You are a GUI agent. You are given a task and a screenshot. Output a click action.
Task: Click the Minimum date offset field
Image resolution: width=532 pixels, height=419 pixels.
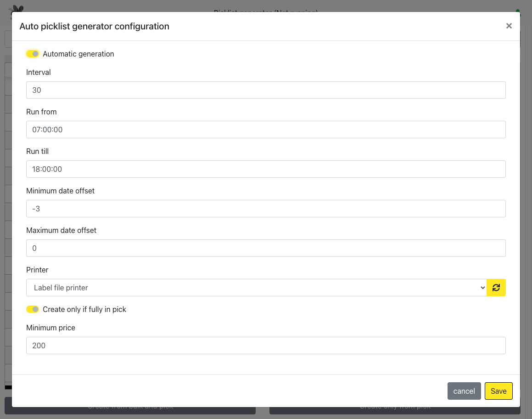pos(266,209)
